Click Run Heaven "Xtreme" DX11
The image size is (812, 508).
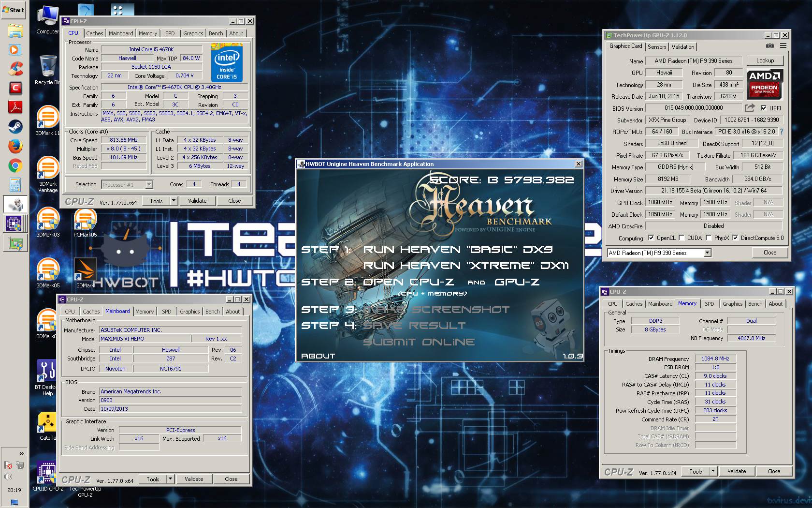[466, 266]
